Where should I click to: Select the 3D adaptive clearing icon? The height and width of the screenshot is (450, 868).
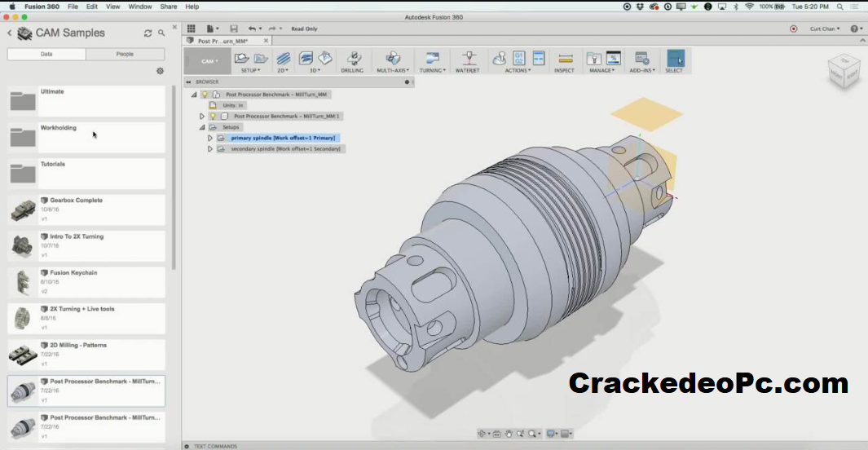click(x=306, y=58)
